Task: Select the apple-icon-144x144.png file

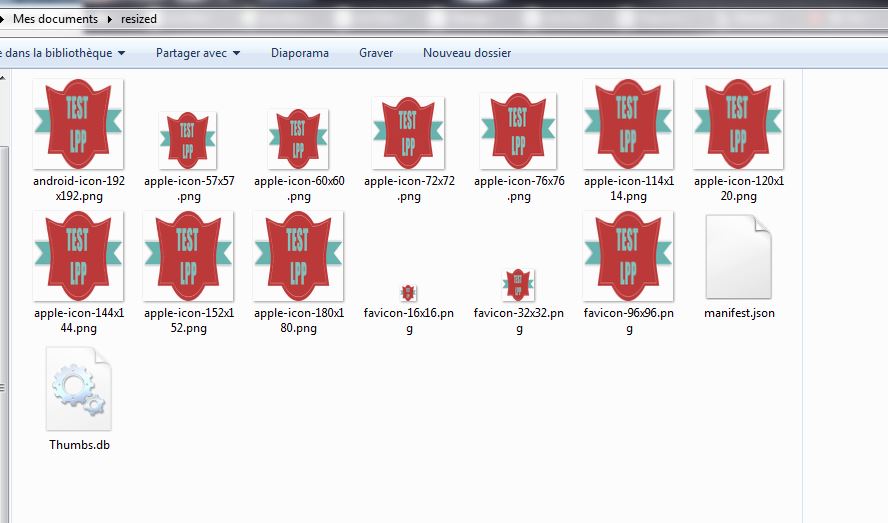Action: [78, 256]
